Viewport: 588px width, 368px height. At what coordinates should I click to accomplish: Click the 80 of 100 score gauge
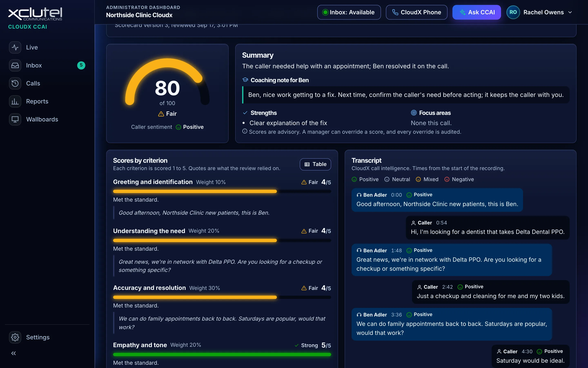(167, 82)
